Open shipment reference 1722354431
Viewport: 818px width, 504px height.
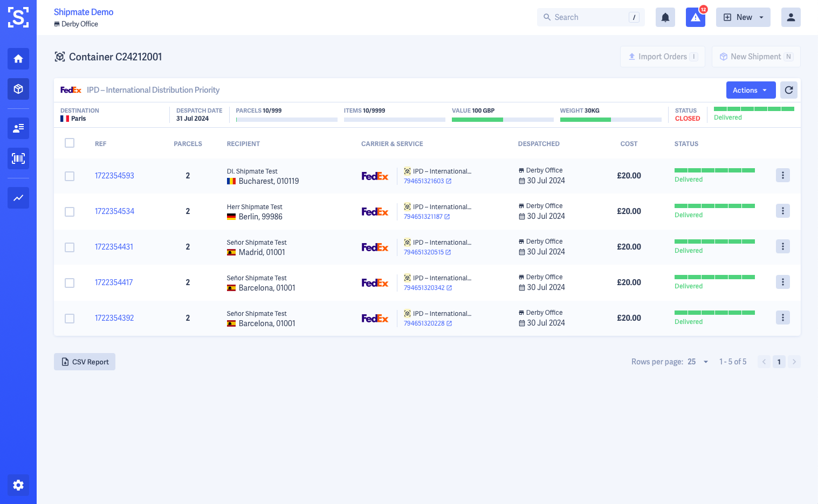pos(114,247)
